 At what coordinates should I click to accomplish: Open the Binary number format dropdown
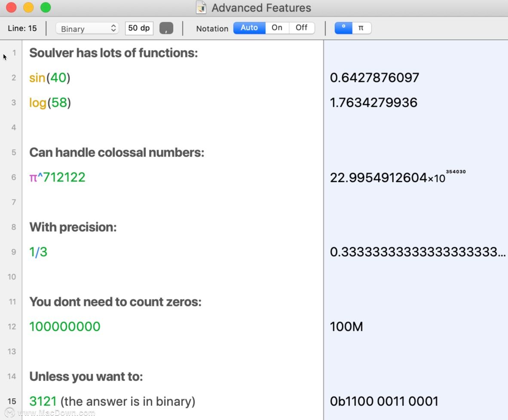tap(87, 28)
